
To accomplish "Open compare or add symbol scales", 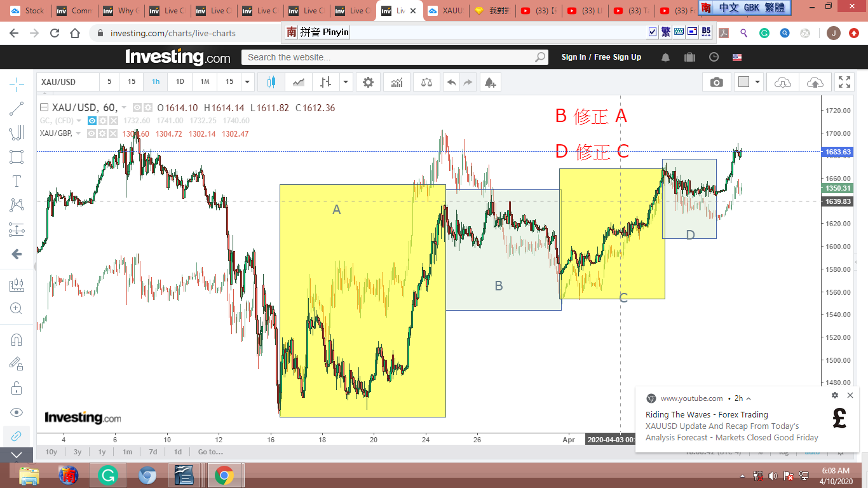I will tap(426, 82).
